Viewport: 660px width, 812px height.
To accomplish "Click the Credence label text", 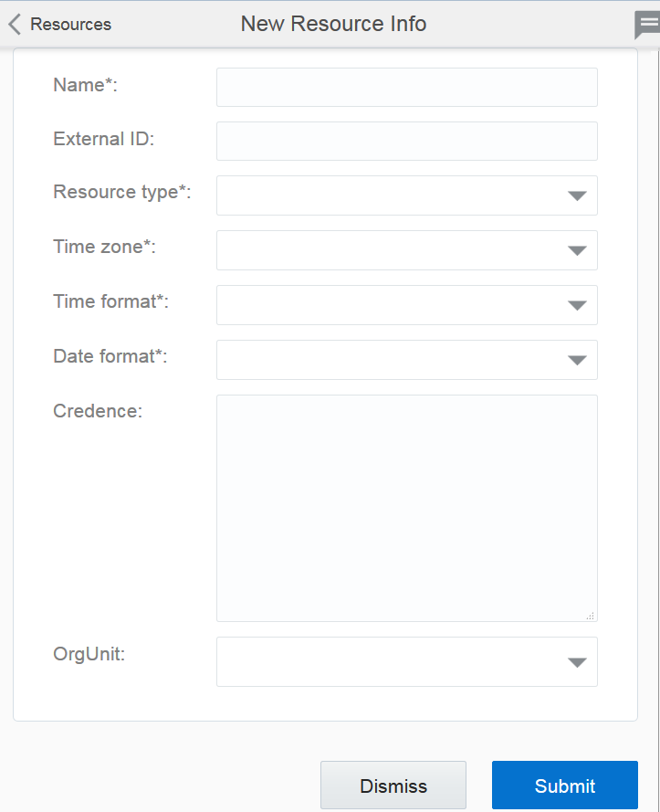I will point(98,411).
